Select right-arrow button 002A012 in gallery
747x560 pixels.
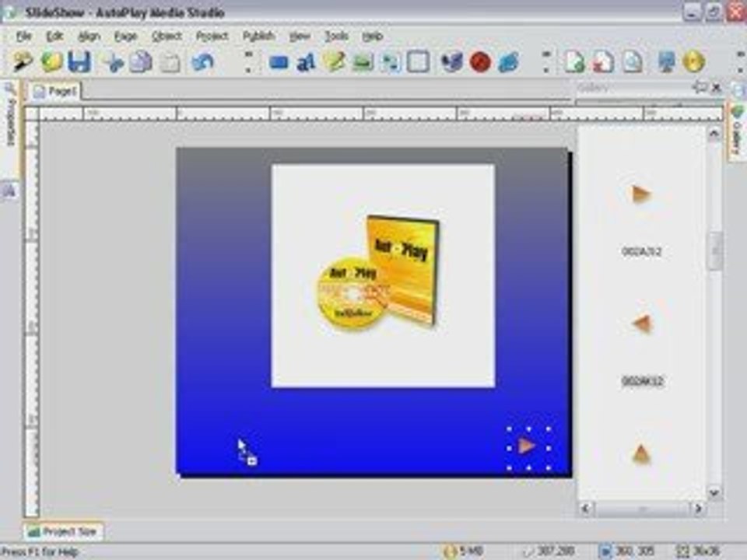click(x=641, y=194)
